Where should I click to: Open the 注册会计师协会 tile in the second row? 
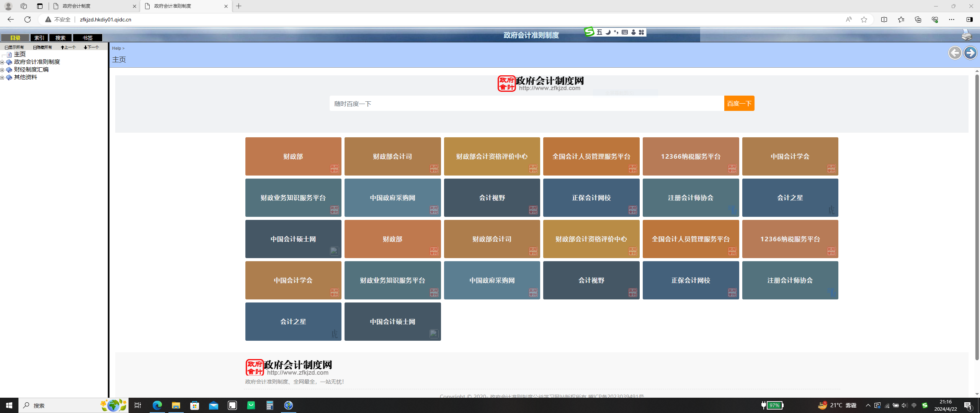(x=691, y=198)
